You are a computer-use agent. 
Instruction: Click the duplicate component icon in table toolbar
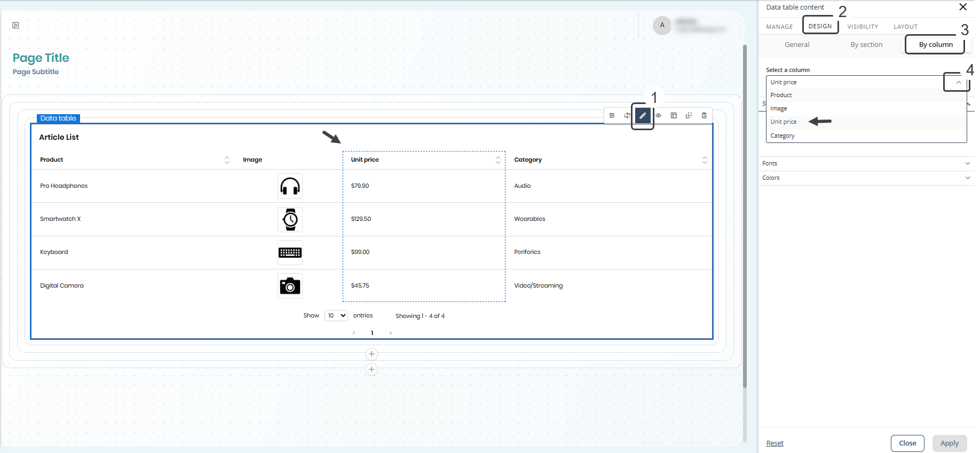pyautogui.click(x=689, y=115)
